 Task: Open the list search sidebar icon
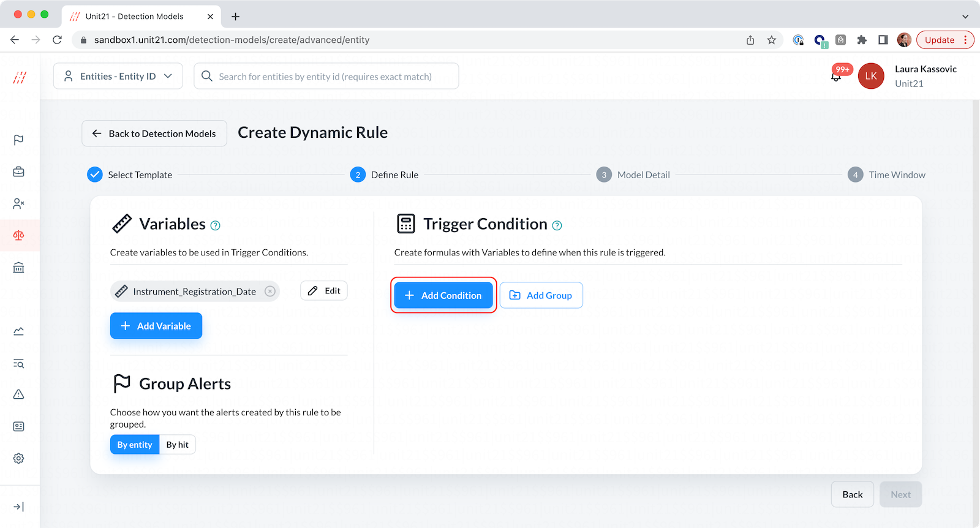pyautogui.click(x=19, y=363)
